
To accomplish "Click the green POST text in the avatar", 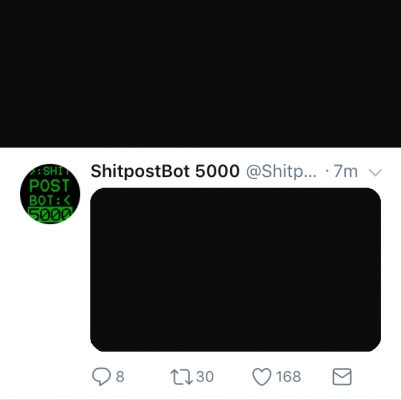I will point(49,186).
